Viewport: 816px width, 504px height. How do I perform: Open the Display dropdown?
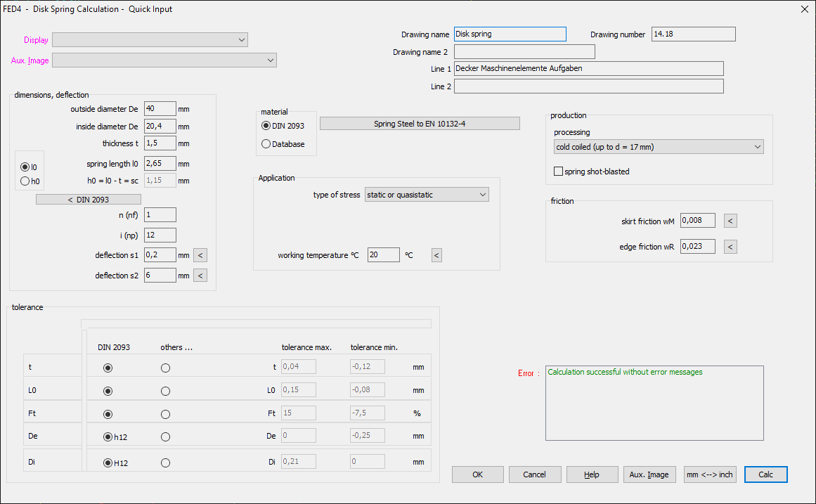pos(150,40)
